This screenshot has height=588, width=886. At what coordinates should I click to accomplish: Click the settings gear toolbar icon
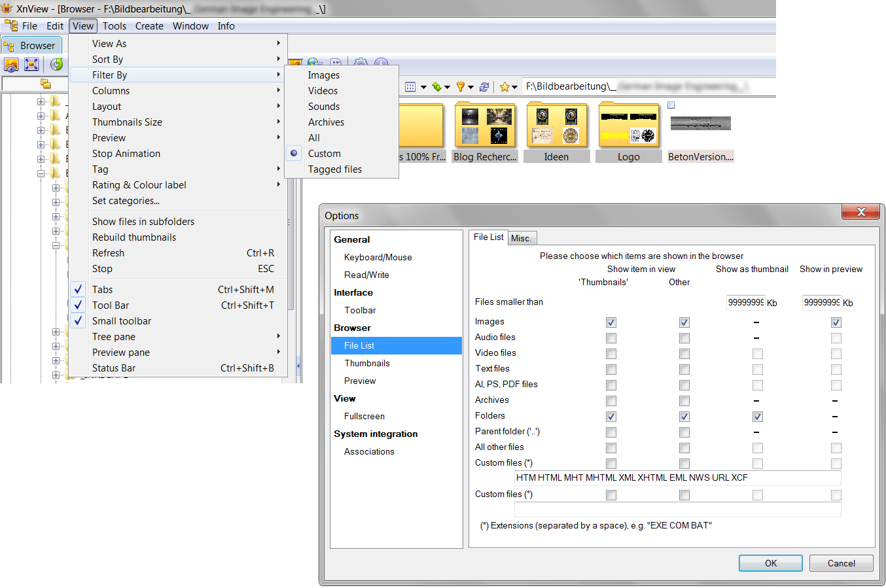click(x=361, y=63)
